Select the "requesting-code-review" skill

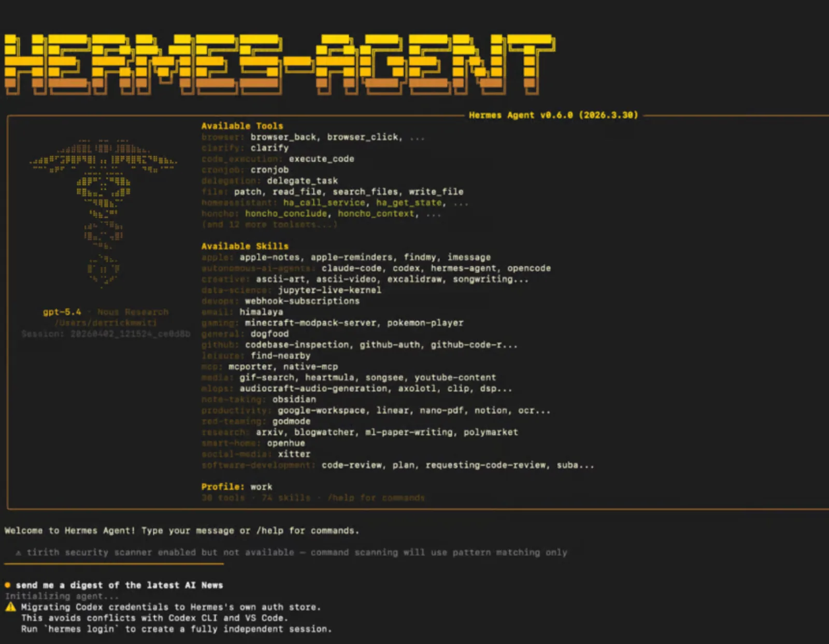pos(485,465)
